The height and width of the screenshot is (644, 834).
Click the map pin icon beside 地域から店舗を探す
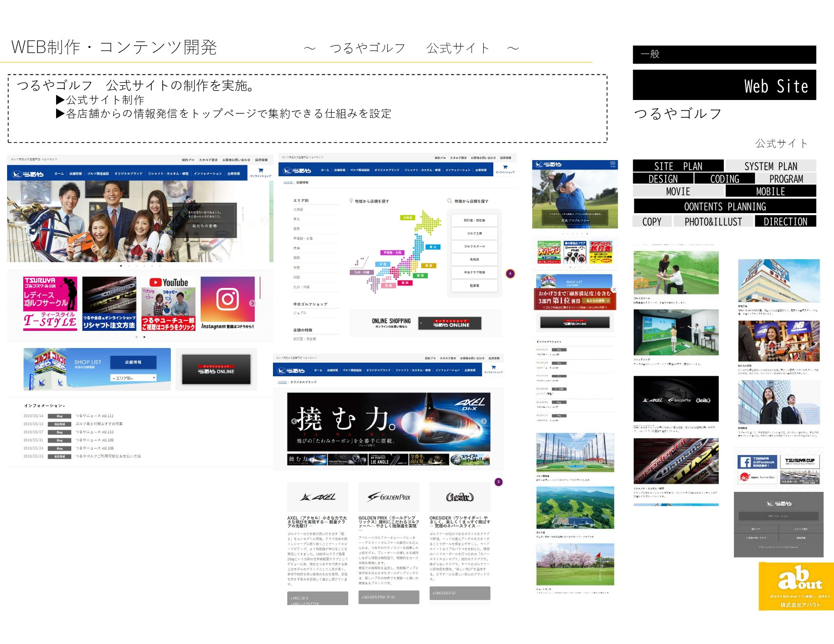pyautogui.click(x=351, y=201)
